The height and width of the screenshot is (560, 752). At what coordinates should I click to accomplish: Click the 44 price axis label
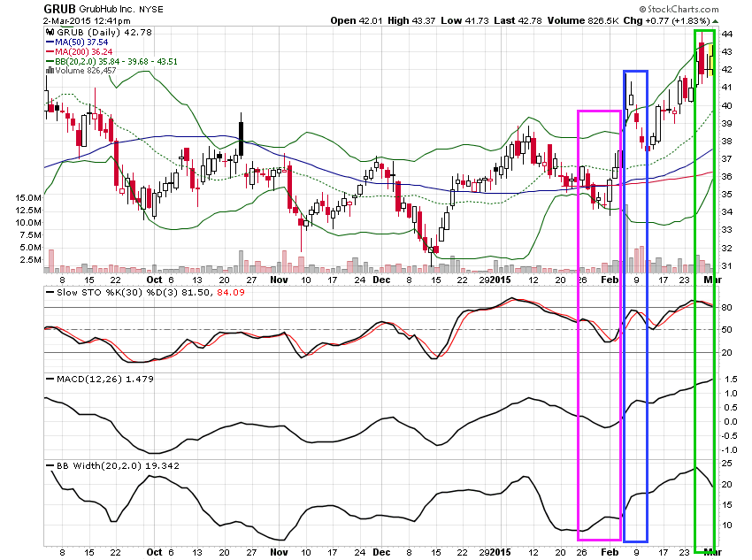[727, 34]
